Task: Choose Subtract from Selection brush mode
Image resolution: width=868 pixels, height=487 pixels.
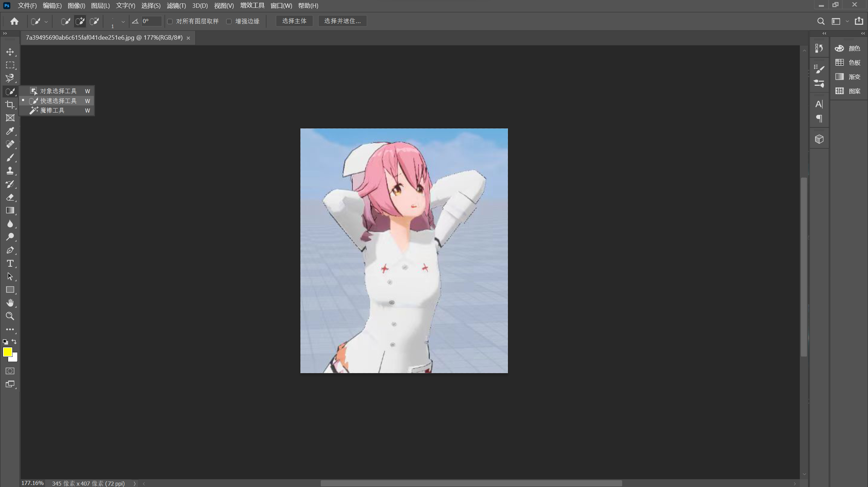Action: pyautogui.click(x=94, y=21)
